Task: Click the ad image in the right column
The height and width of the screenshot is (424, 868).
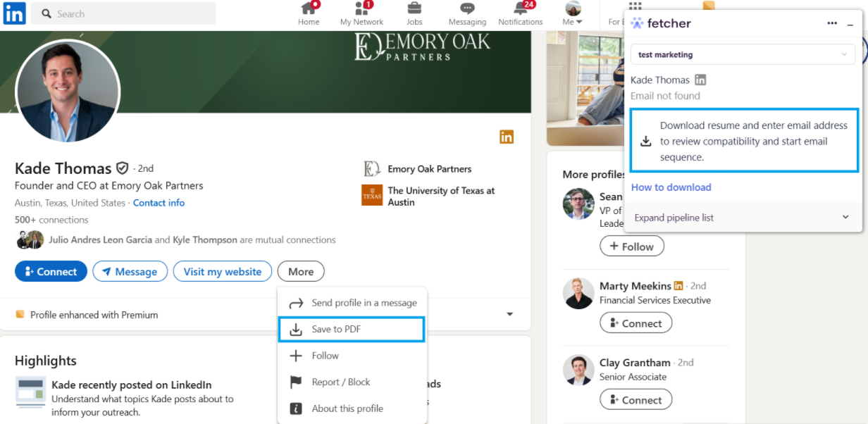Action: tap(585, 89)
